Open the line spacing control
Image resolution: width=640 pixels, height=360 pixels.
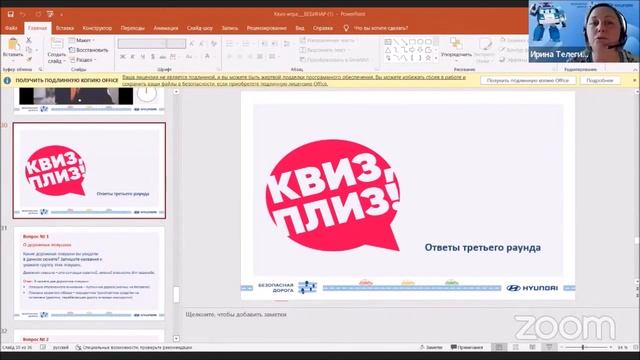click(287, 43)
